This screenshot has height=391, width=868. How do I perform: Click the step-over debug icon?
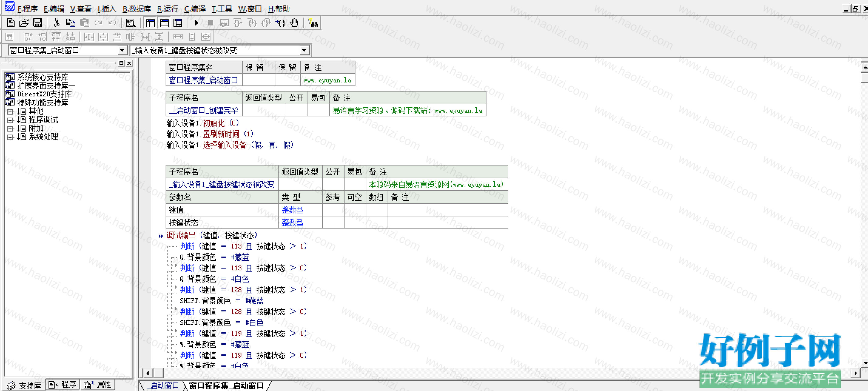pos(238,23)
